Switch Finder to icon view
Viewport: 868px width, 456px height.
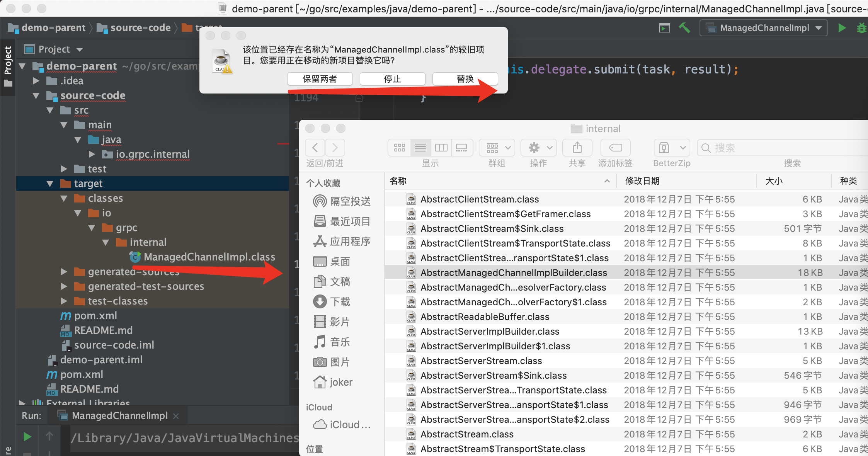click(x=399, y=147)
